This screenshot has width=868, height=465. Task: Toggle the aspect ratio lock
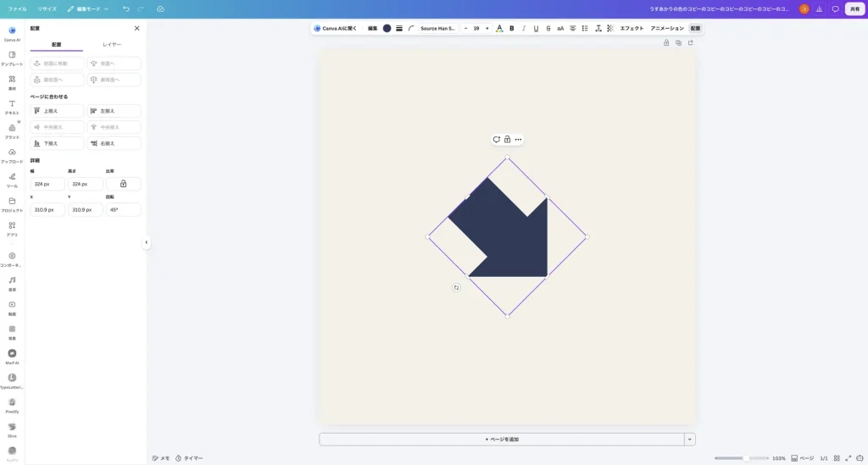(123, 184)
